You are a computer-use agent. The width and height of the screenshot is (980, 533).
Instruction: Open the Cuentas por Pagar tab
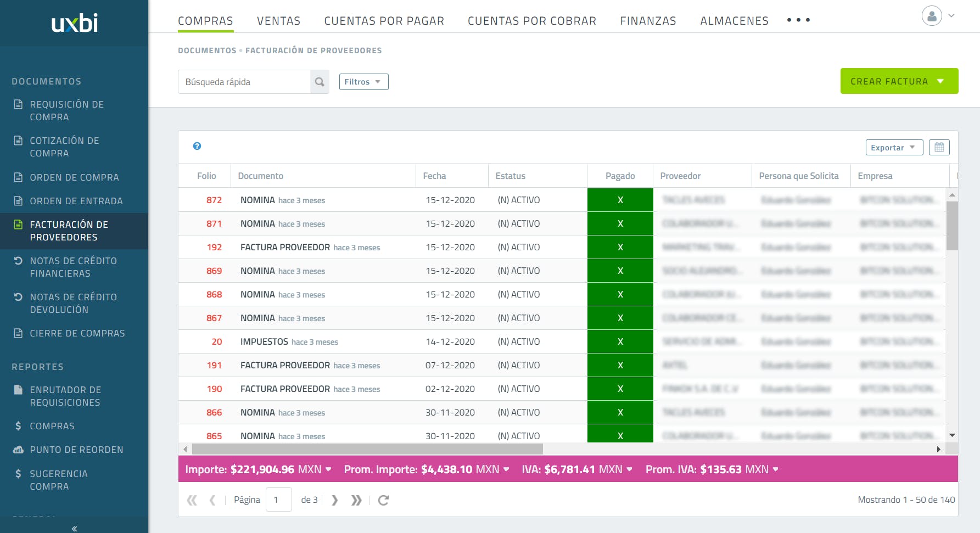point(384,21)
